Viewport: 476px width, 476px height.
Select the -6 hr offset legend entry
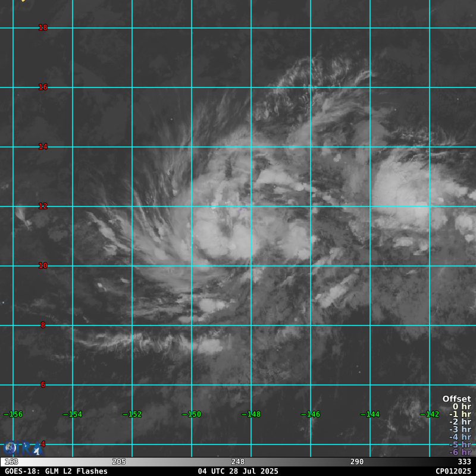tap(460, 452)
